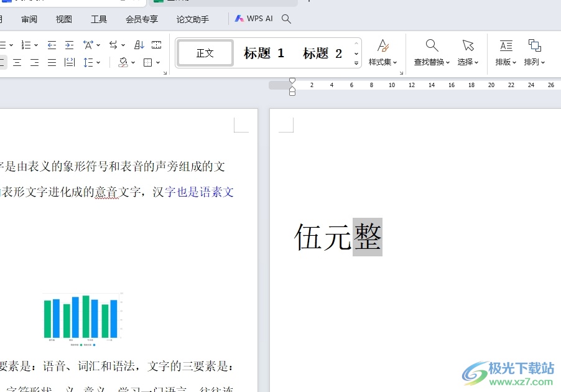Viewport: 561px width, 392px height.
Task: Click the 排列 arrange icon
Action: click(x=534, y=45)
